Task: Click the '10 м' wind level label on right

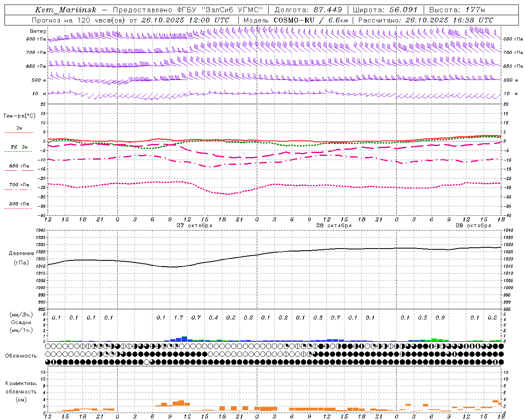Action: tap(510, 94)
